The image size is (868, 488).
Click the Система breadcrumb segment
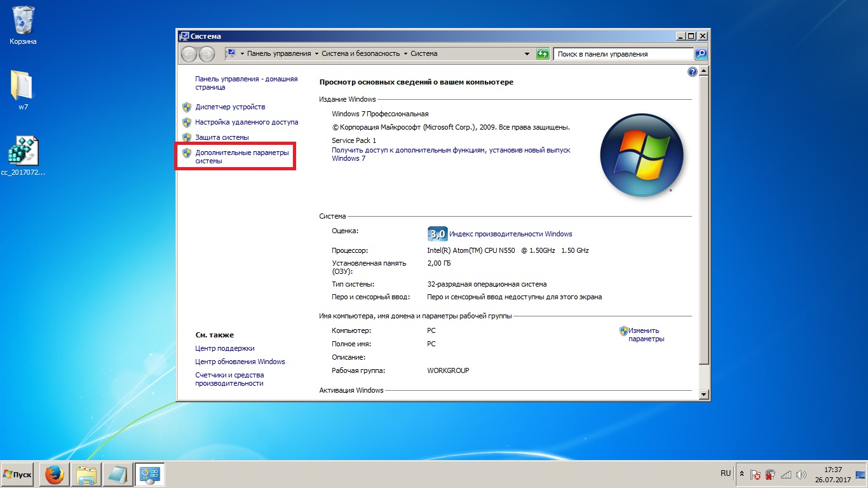pyautogui.click(x=424, y=54)
